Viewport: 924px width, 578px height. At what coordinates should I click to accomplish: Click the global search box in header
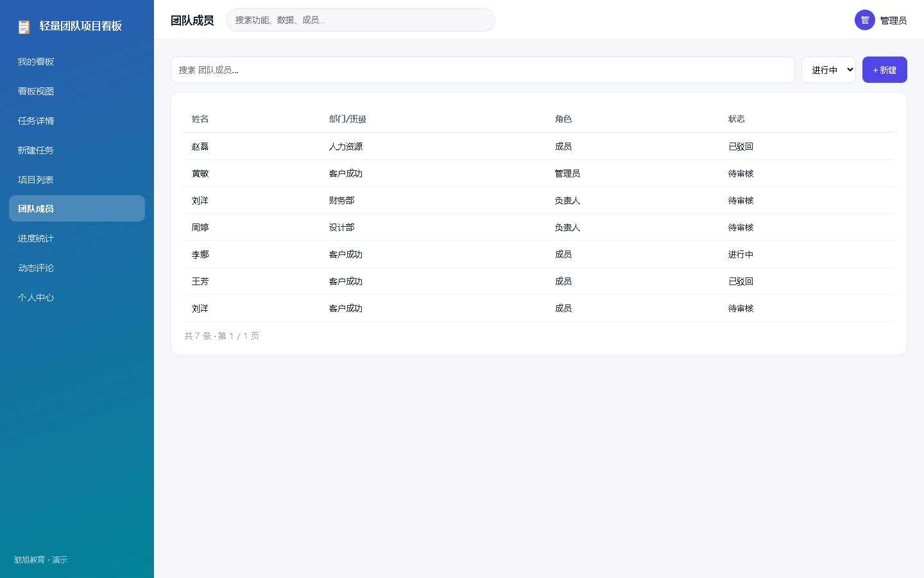pyautogui.click(x=361, y=20)
